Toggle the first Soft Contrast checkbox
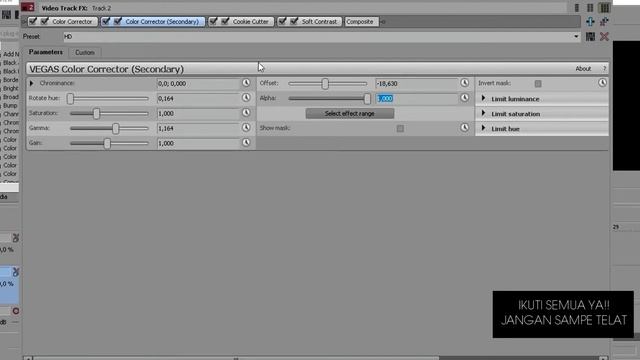Viewport: 640px width, 360px height. pos(282,21)
